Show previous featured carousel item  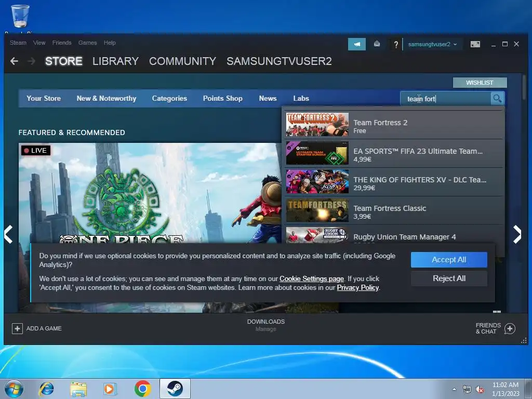click(8, 234)
